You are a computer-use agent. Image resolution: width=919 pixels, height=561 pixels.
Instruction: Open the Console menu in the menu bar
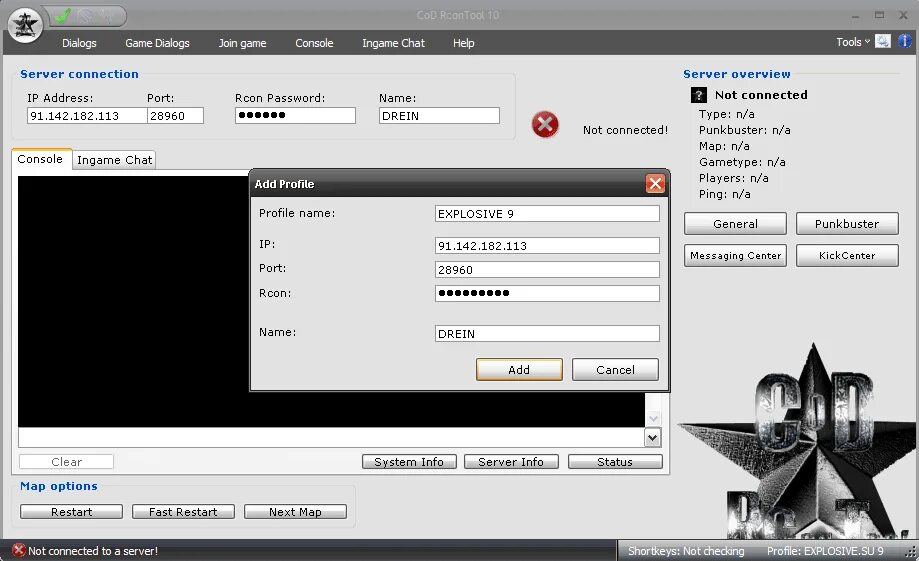(314, 43)
